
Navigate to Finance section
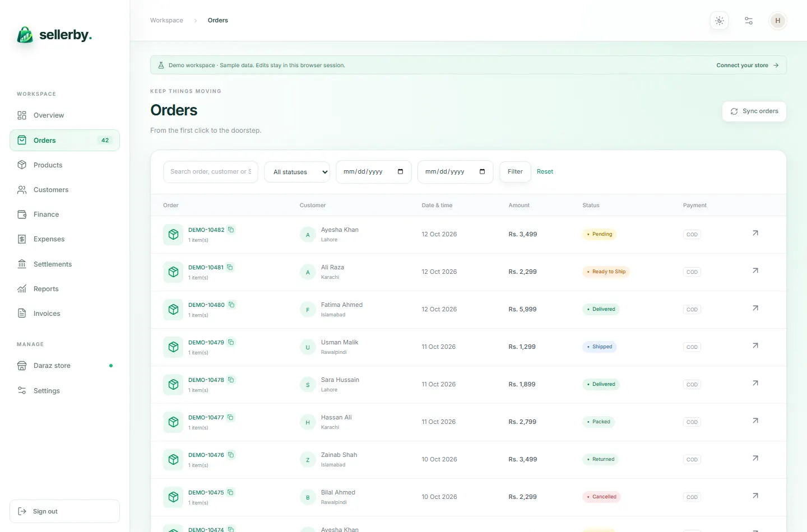pyautogui.click(x=64, y=214)
